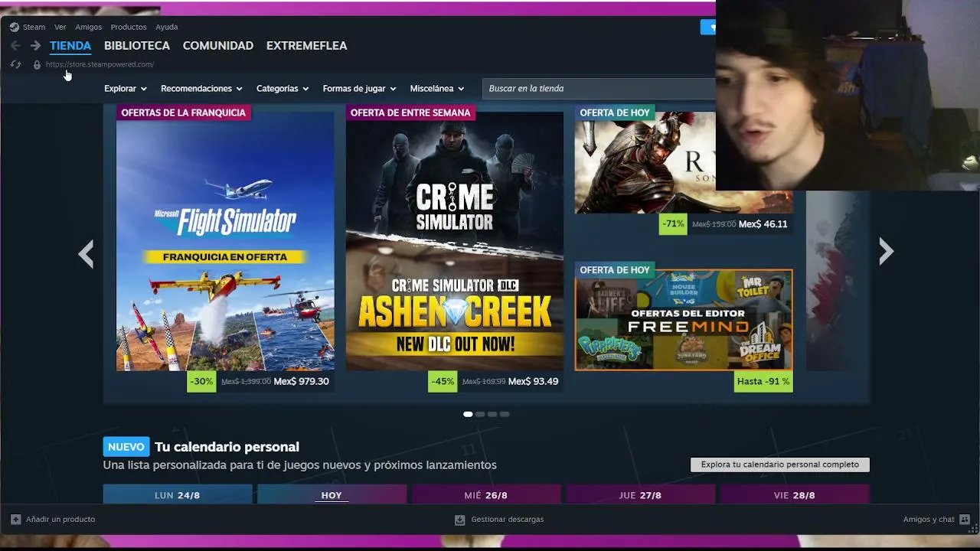Click the padlock icon beside the URL
This screenshot has height=551, width=980.
point(37,64)
